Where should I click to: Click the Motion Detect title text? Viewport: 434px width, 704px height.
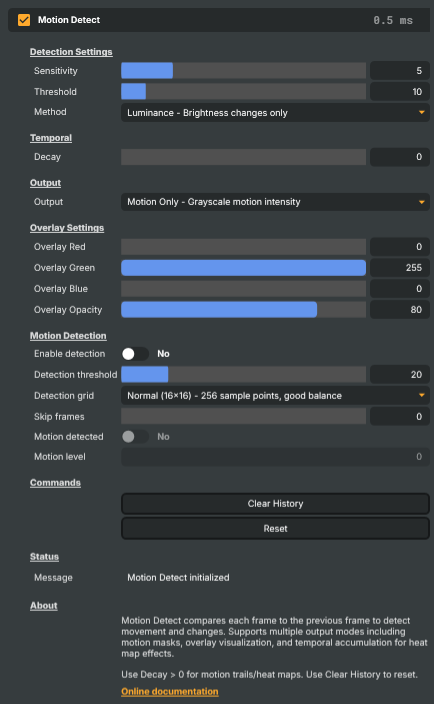(x=69, y=20)
